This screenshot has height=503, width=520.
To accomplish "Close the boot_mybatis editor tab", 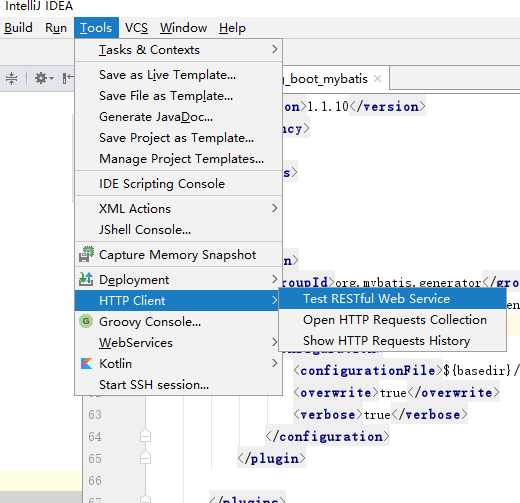I will click(378, 79).
